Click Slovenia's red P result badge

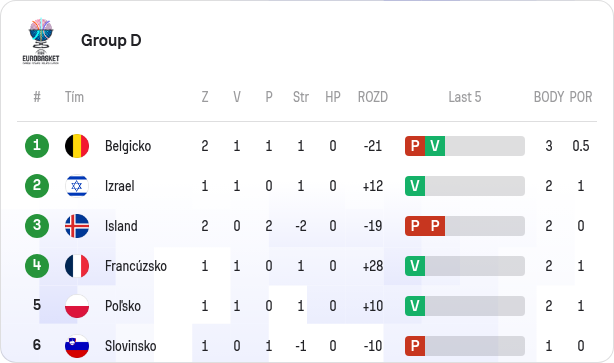(x=415, y=346)
